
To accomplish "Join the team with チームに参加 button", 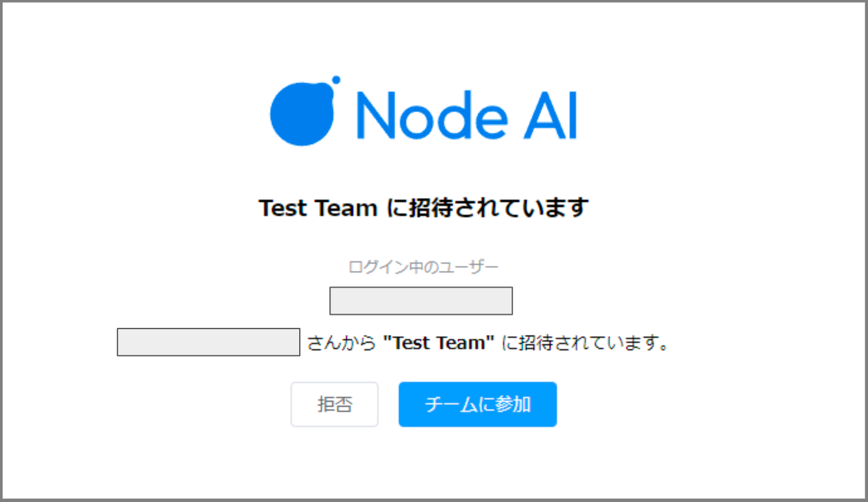I will tap(477, 405).
